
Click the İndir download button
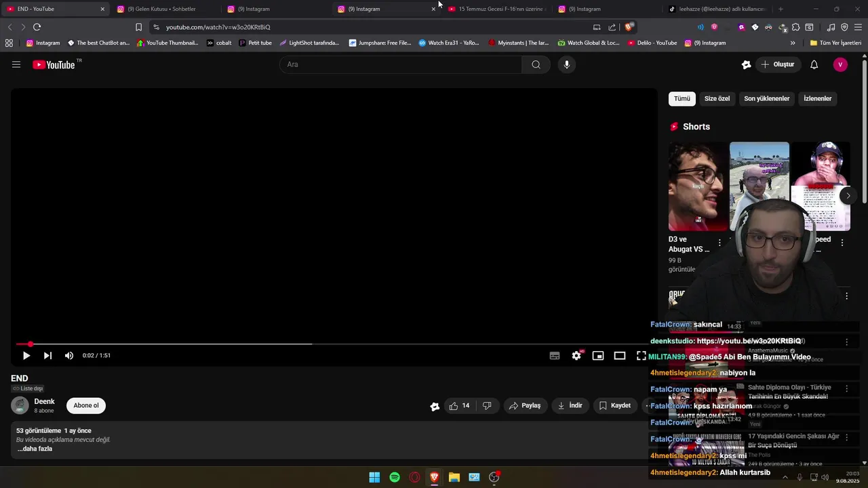pos(570,405)
